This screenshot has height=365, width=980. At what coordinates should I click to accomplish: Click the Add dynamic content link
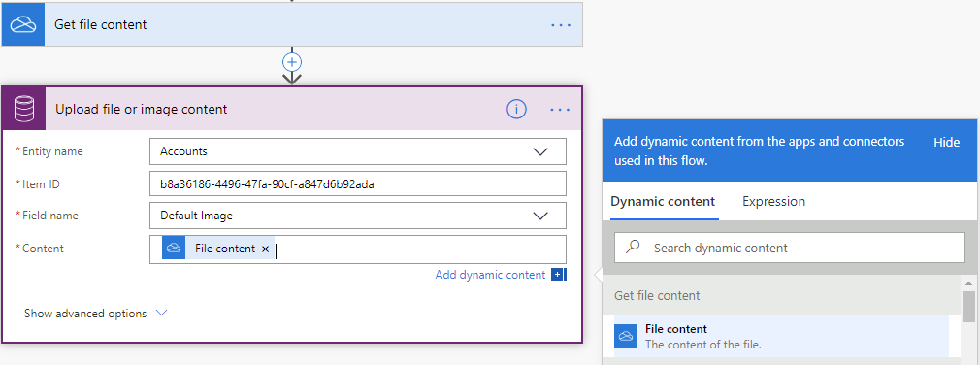pos(490,275)
